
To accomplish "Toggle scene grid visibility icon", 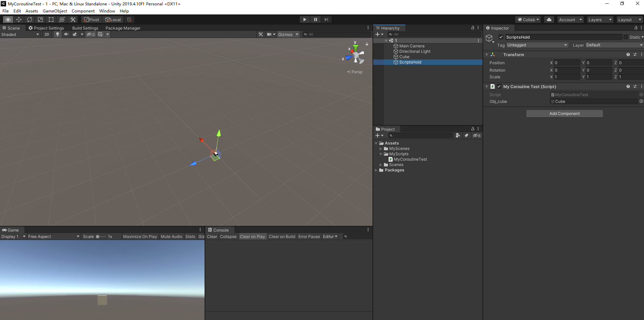I will (x=100, y=34).
